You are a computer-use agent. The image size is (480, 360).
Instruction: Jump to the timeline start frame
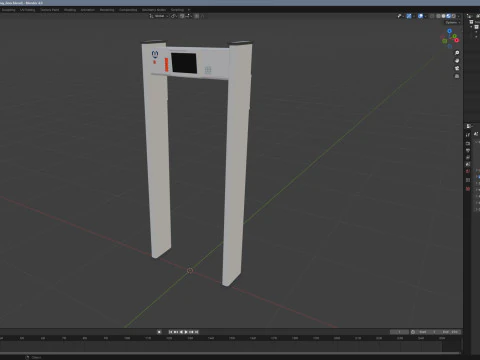[x=170, y=332]
